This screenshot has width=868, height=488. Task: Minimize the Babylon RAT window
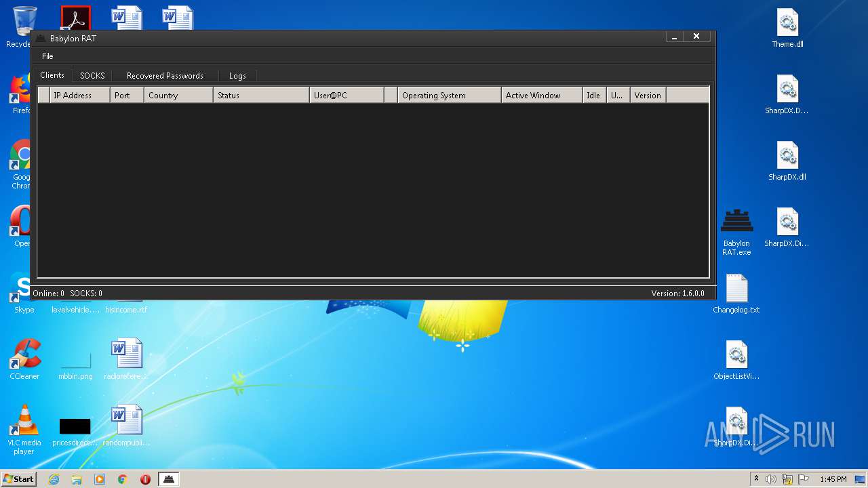674,37
